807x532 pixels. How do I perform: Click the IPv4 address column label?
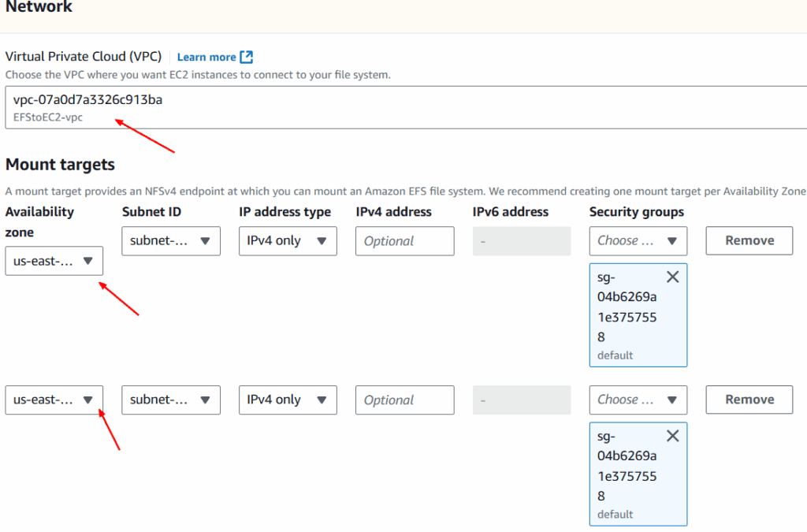coord(394,212)
